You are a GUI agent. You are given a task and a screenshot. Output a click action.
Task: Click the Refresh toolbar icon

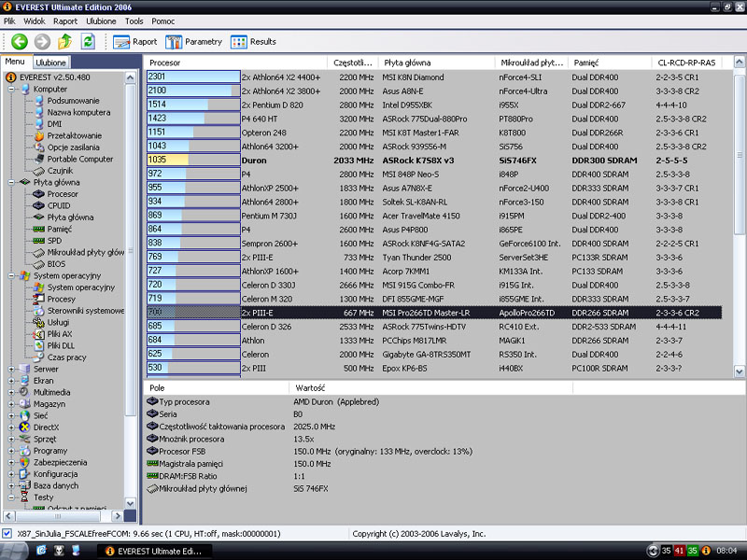(88, 42)
